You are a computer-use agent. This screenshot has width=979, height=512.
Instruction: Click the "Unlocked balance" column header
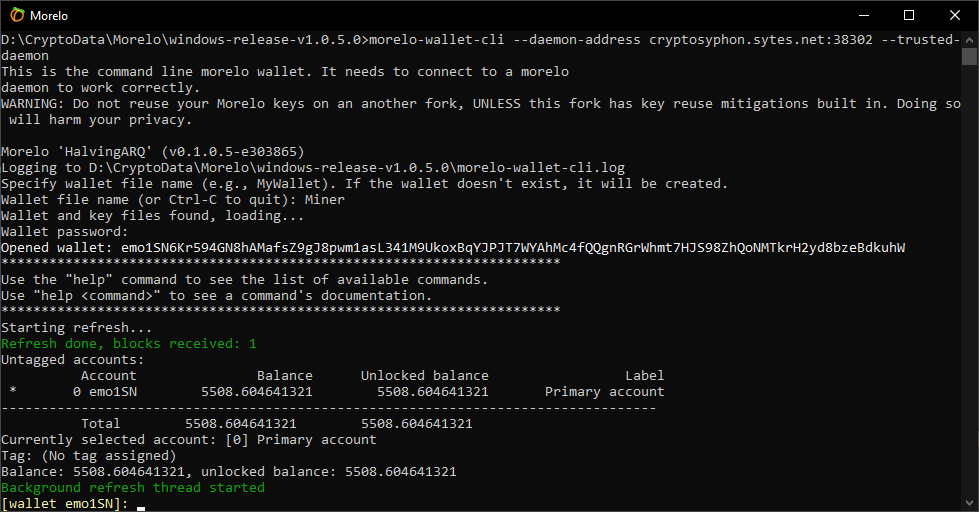tap(424, 375)
